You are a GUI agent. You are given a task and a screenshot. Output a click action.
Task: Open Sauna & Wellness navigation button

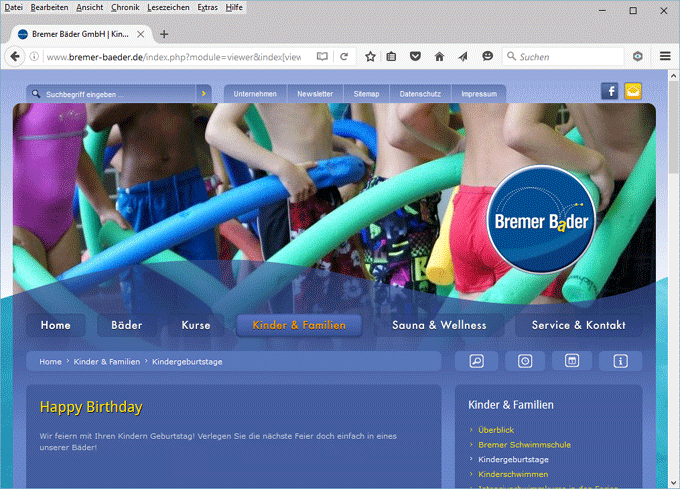[439, 325]
